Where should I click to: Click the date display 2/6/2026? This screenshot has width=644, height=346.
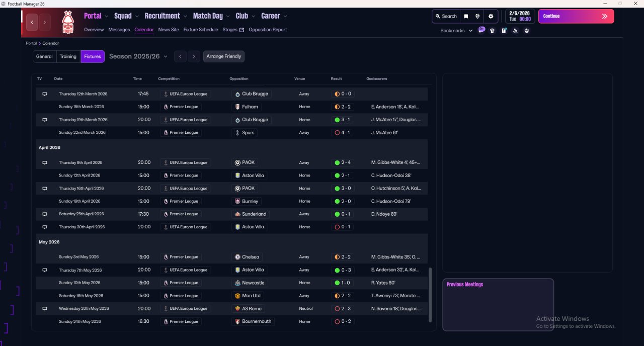pos(520,13)
